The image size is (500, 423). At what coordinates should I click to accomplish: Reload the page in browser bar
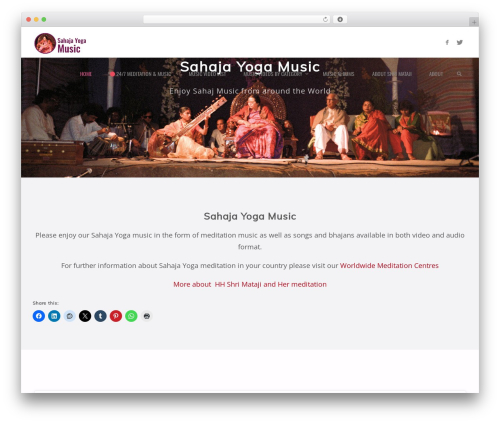coord(325,19)
